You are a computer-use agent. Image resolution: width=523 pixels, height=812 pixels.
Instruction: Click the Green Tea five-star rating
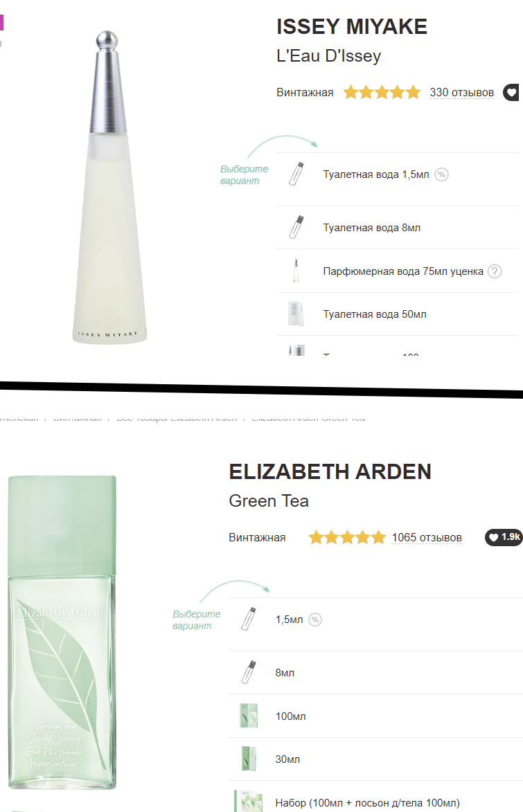coord(347,537)
